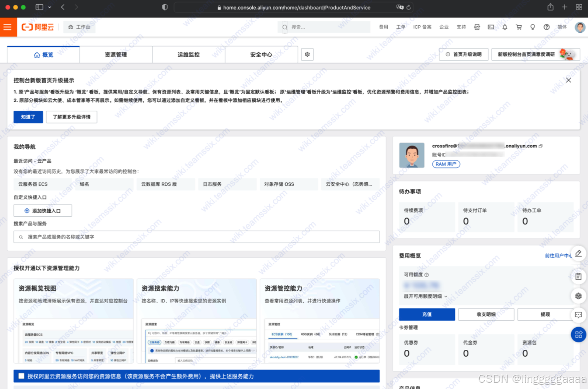Switch to the 安全中心 tab
588x389 pixels.
(261, 55)
